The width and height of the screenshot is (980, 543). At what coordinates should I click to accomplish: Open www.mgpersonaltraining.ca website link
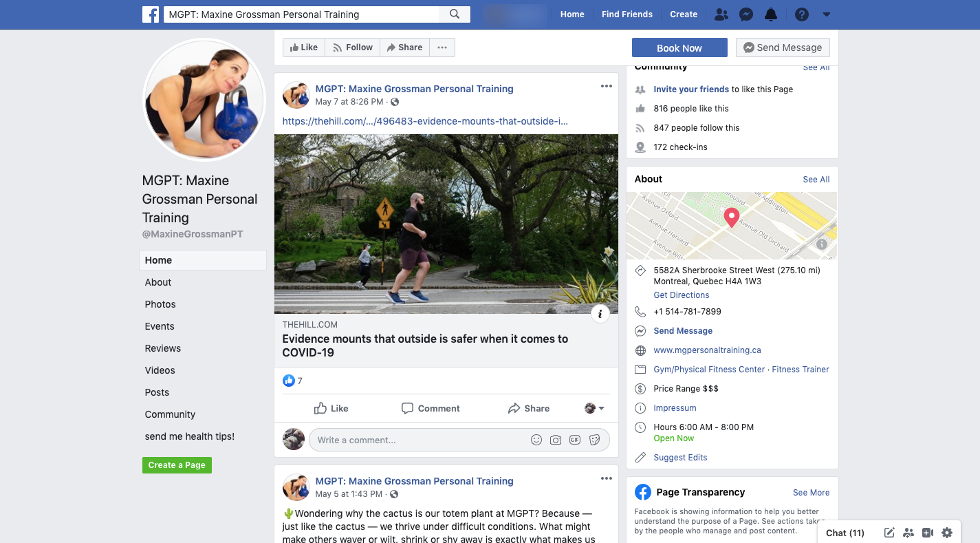(708, 350)
